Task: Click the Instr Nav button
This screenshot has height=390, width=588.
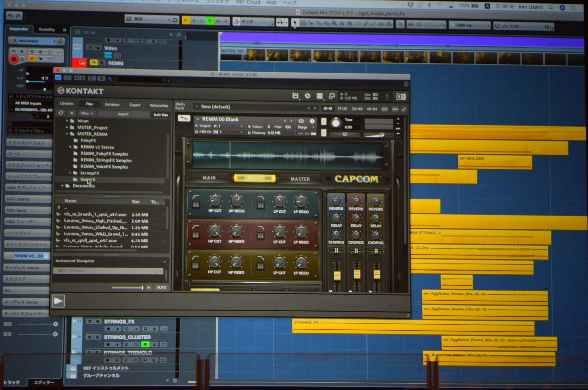Action: coord(161,115)
